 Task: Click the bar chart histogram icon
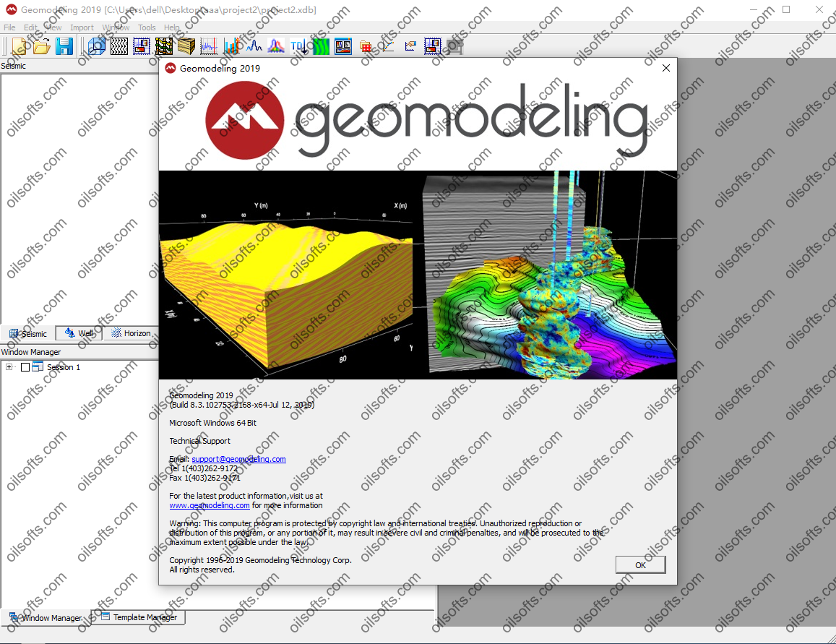231,46
